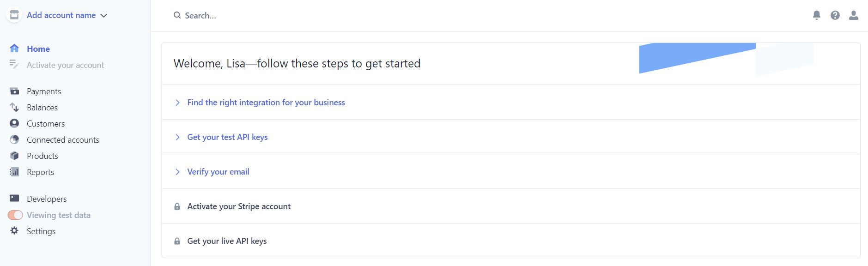This screenshot has width=868, height=266.
Task: Expand the Get your test API keys chevron
Action: [177, 137]
